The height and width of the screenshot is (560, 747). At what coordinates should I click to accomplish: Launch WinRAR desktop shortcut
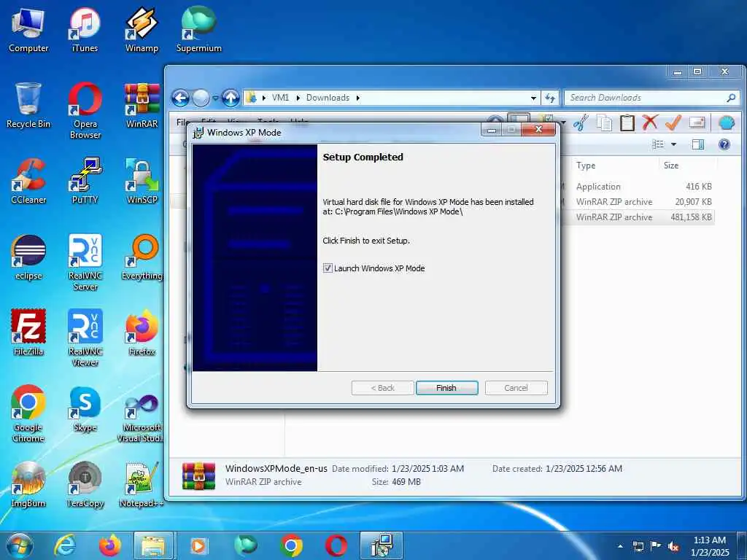pos(142,106)
